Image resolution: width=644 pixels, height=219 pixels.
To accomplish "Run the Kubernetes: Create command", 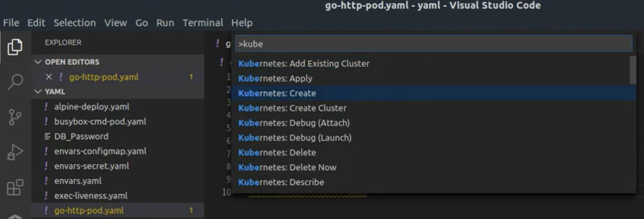I will tap(433, 93).
